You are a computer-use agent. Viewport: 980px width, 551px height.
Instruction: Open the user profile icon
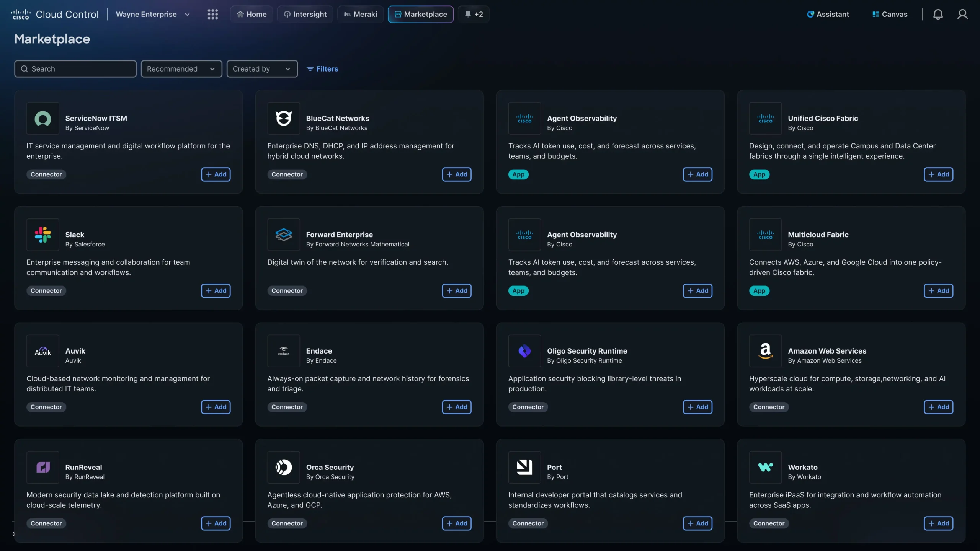(x=962, y=14)
